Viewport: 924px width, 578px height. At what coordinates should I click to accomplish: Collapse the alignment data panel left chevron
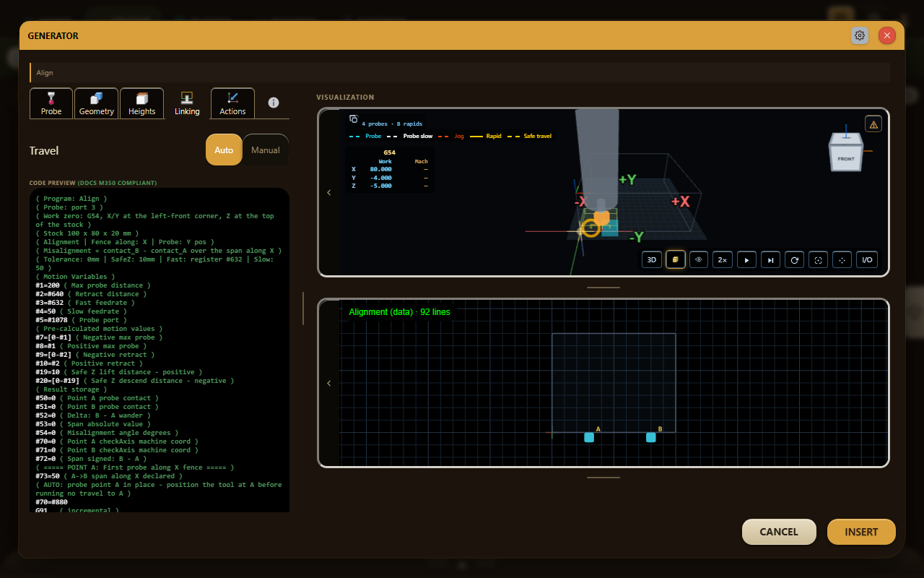point(329,383)
